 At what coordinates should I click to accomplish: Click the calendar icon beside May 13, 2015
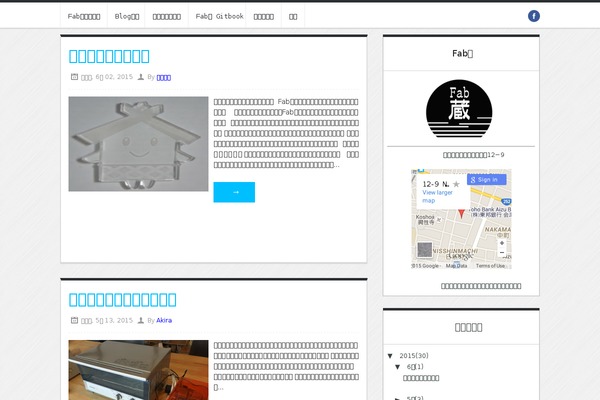(74, 320)
